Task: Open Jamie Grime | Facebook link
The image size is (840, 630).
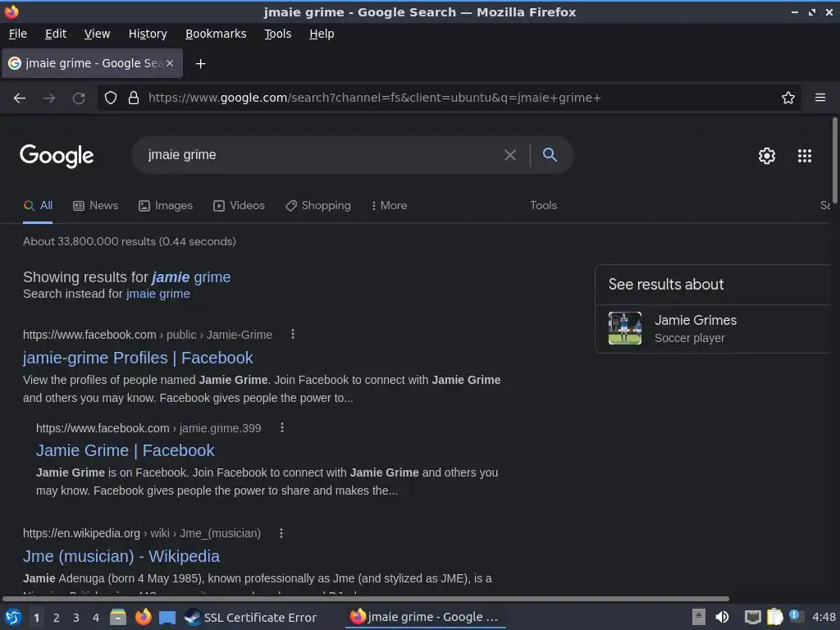Action: 125,450
